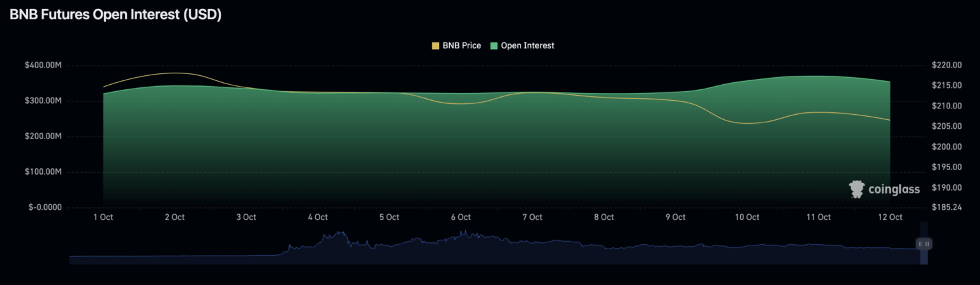The width and height of the screenshot is (980, 285).
Task: Click the 12 Oct date label
Action: point(889,217)
